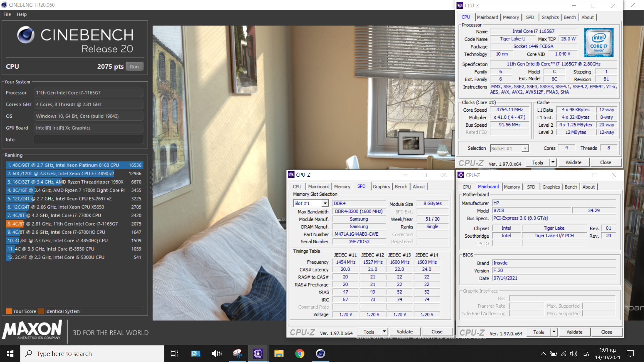
Task: Click the Info input field in Cinebench
Action: (x=89, y=139)
